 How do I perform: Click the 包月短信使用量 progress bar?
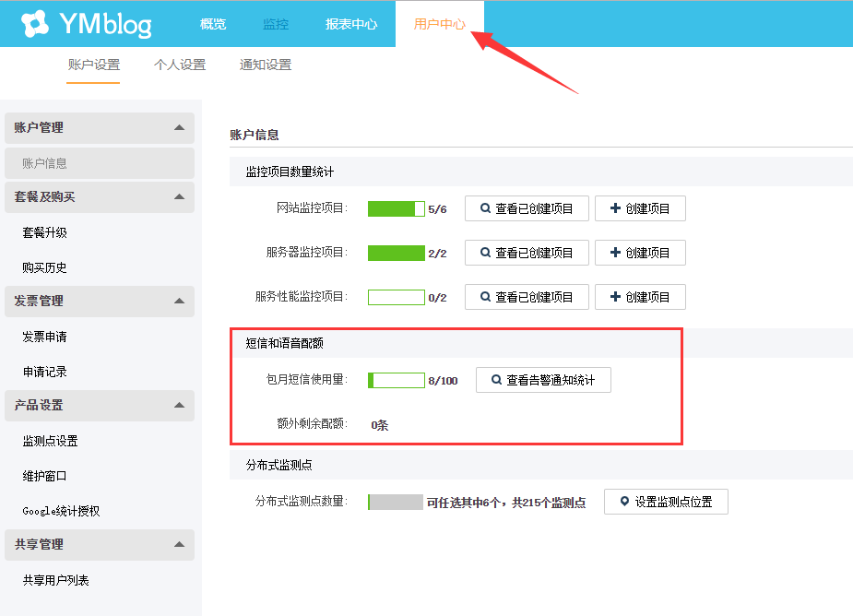[397, 380]
